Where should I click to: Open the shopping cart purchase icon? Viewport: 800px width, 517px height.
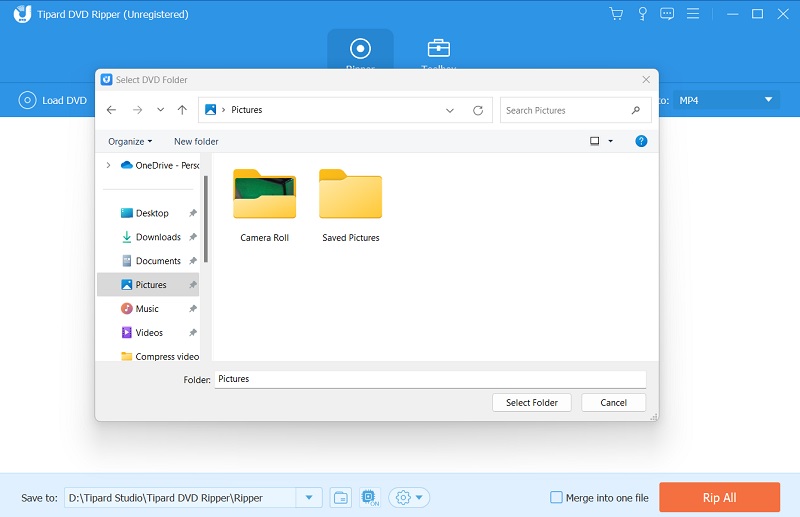pyautogui.click(x=616, y=14)
